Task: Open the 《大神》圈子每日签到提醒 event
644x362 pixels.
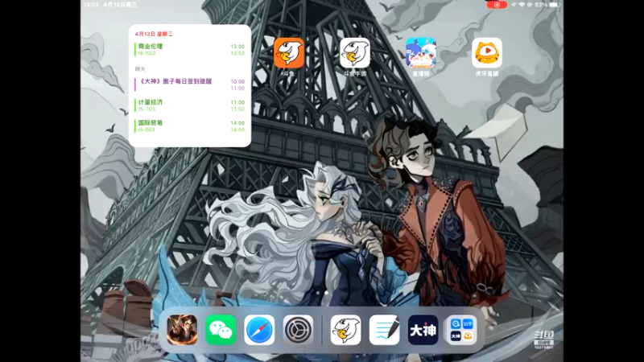Action: [190, 84]
